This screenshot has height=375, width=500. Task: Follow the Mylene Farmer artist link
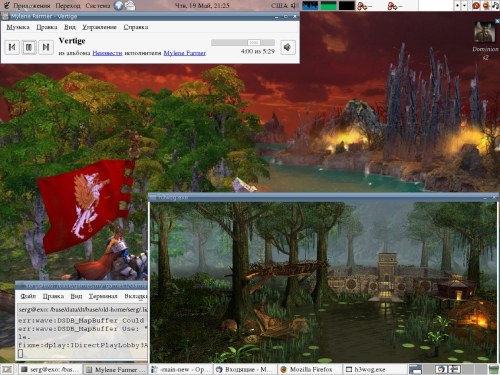click(x=185, y=53)
